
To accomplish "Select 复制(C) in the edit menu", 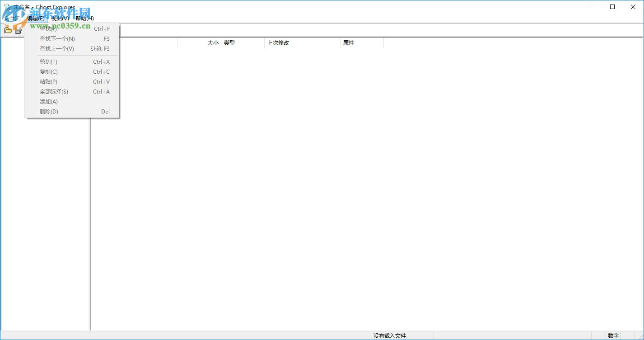I will (72, 72).
